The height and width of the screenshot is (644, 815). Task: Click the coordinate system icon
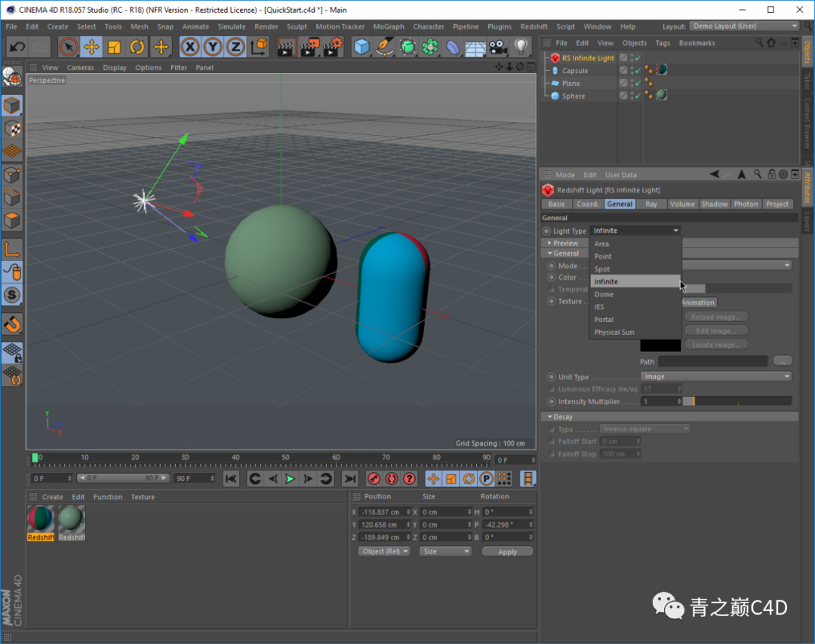(x=259, y=48)
